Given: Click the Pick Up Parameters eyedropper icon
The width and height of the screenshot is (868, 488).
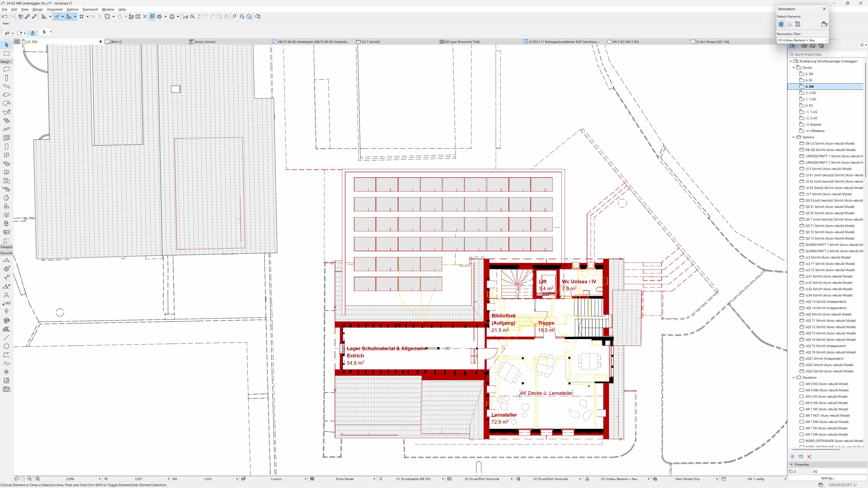Looking at the screenshot, I should tap(28, 16).
